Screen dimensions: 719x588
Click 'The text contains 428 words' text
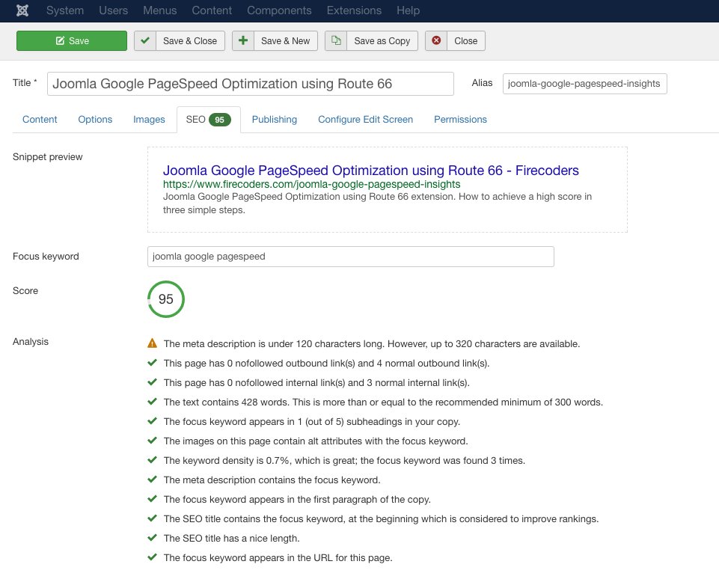[x=383, y=402]
